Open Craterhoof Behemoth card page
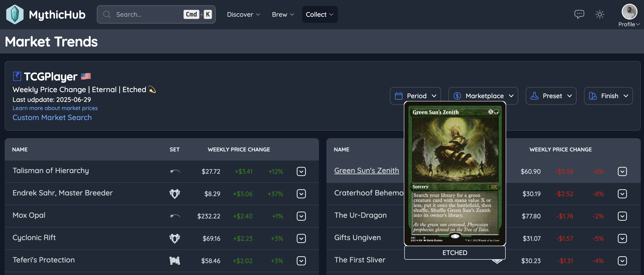 pos(369,193)
